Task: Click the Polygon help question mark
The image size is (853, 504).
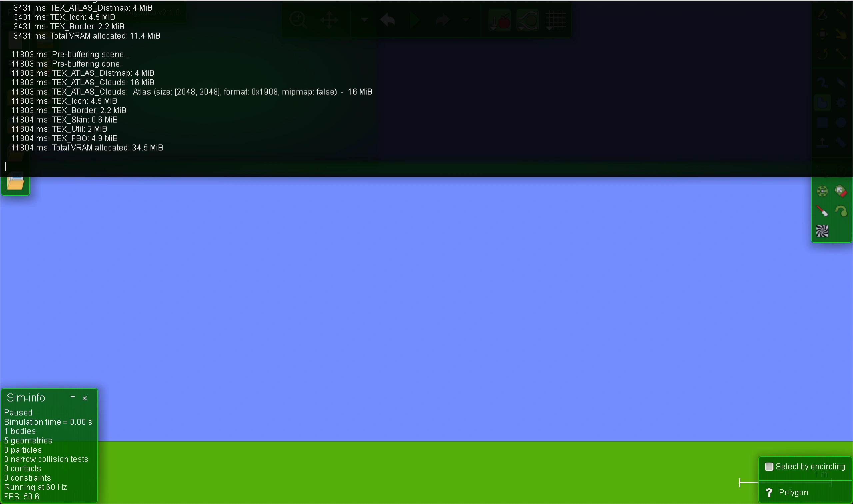Action: [769, 492]
